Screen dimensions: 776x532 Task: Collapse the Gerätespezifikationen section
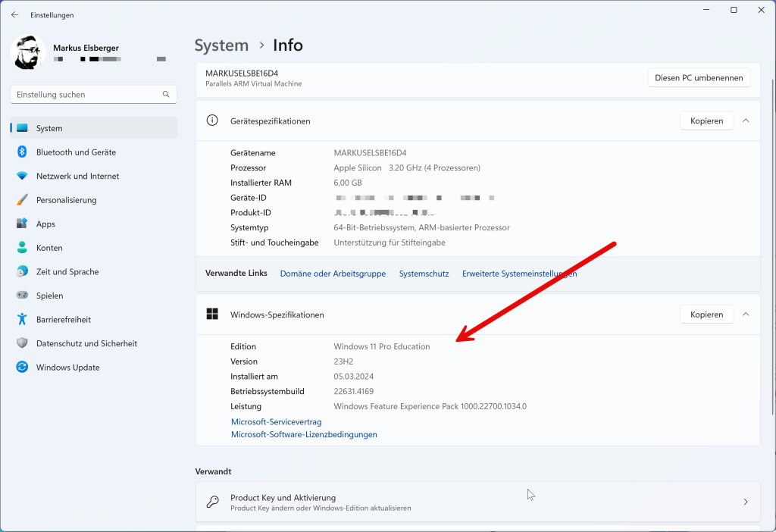(x=745, y=120)
